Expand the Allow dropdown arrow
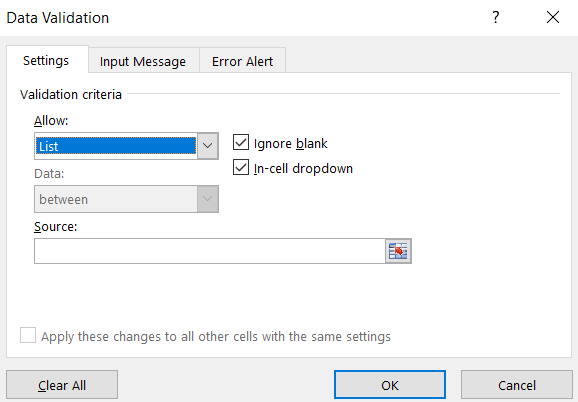Image resolution: width=578 pixels, height=402 pixels. point(208,146)
